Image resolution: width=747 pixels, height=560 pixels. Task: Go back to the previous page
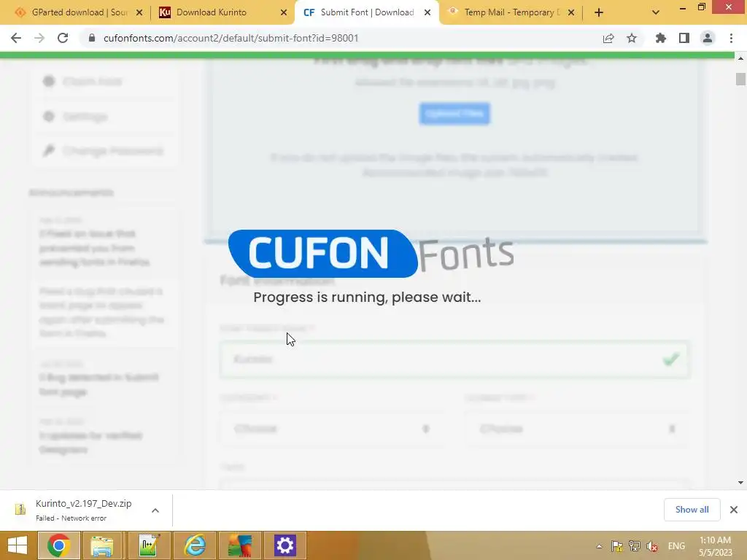(16, 38)
